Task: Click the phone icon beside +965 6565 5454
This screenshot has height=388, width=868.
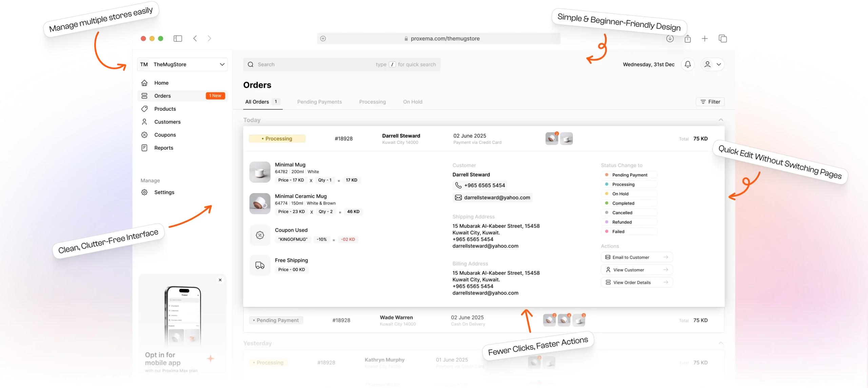Action: (458, 185)
